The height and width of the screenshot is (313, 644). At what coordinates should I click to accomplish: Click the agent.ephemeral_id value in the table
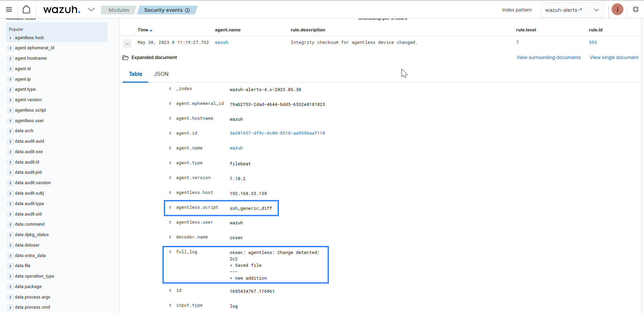[x=277, y=105]
